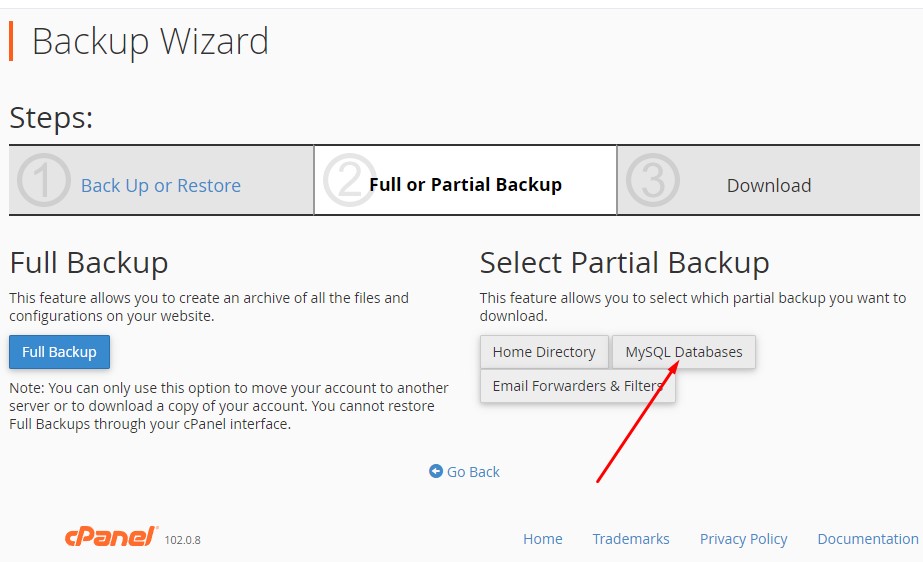
Task: Click the step 1 circled number icon
Action: pos(44,181)
